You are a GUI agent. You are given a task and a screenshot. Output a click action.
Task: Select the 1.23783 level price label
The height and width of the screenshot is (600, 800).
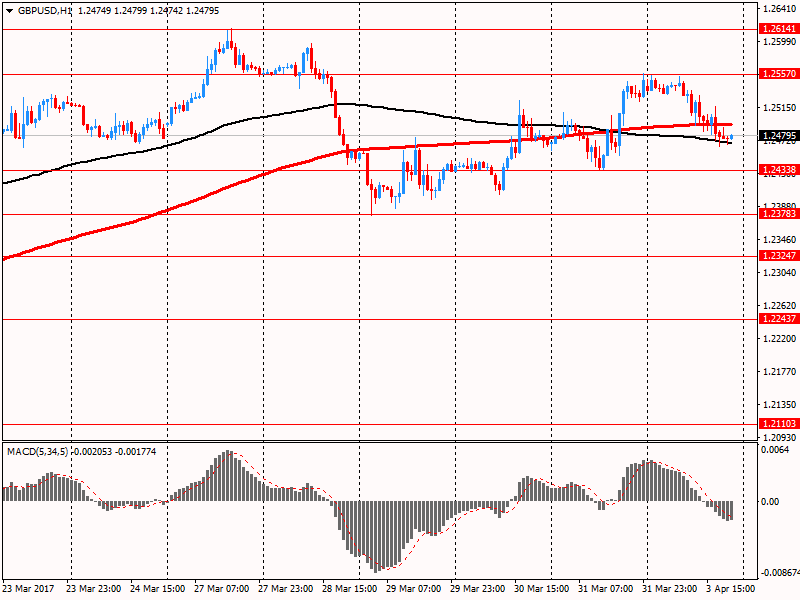779,214
